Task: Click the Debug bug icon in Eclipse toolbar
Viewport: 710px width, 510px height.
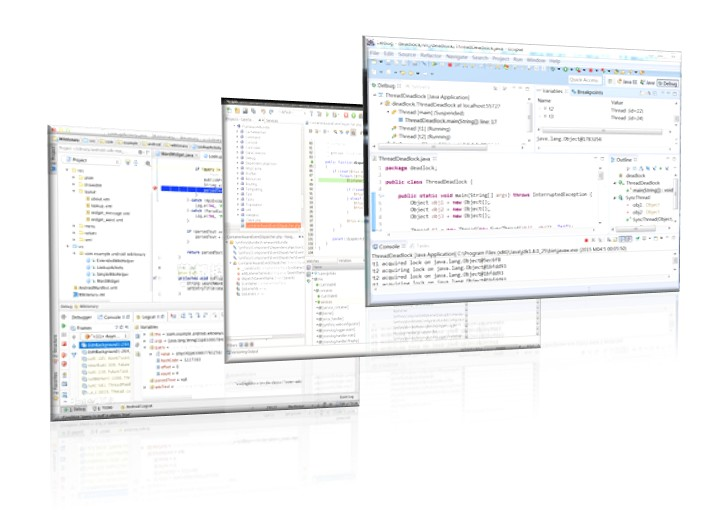Action: [552, 69]
